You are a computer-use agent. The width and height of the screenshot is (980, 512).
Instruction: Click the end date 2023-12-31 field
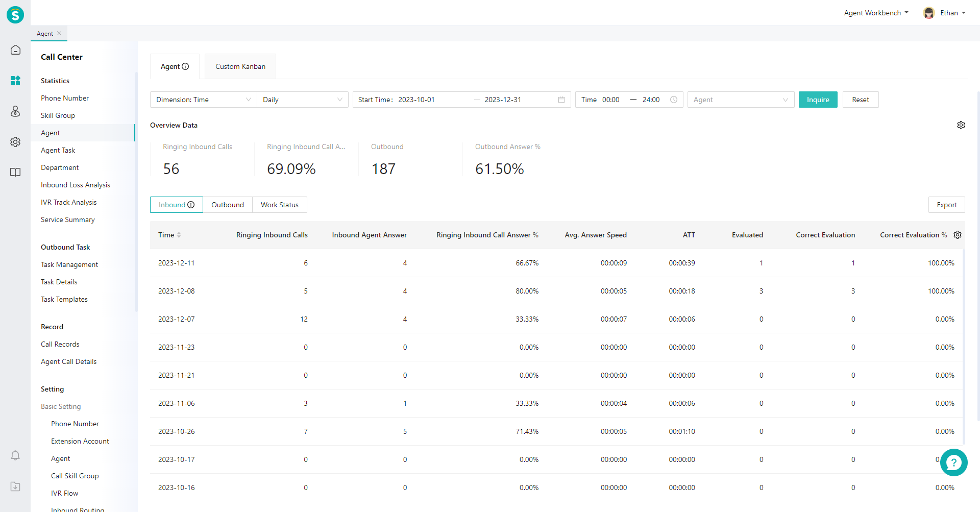503,100
